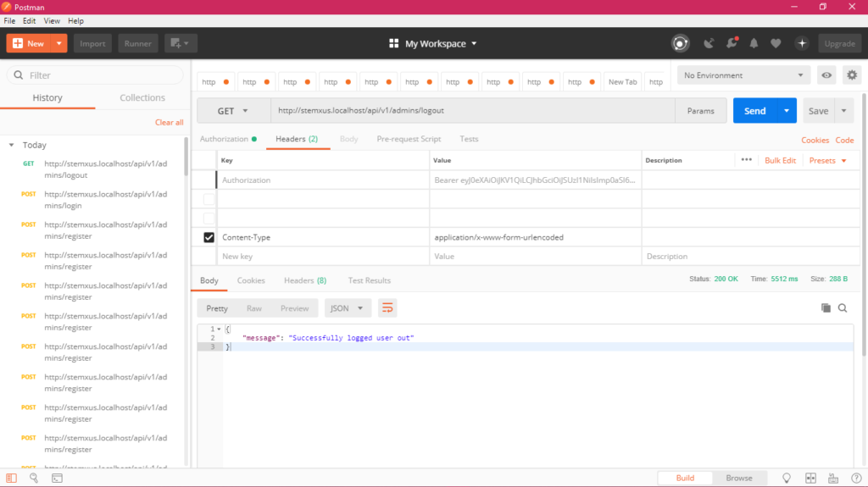Viewport: 868px width, 487px height.
Task: Open the JSON format dropdown
Action: (348, 308)
